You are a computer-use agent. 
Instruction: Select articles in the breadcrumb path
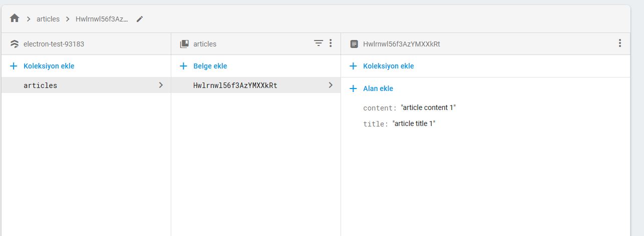pos(48,19)
